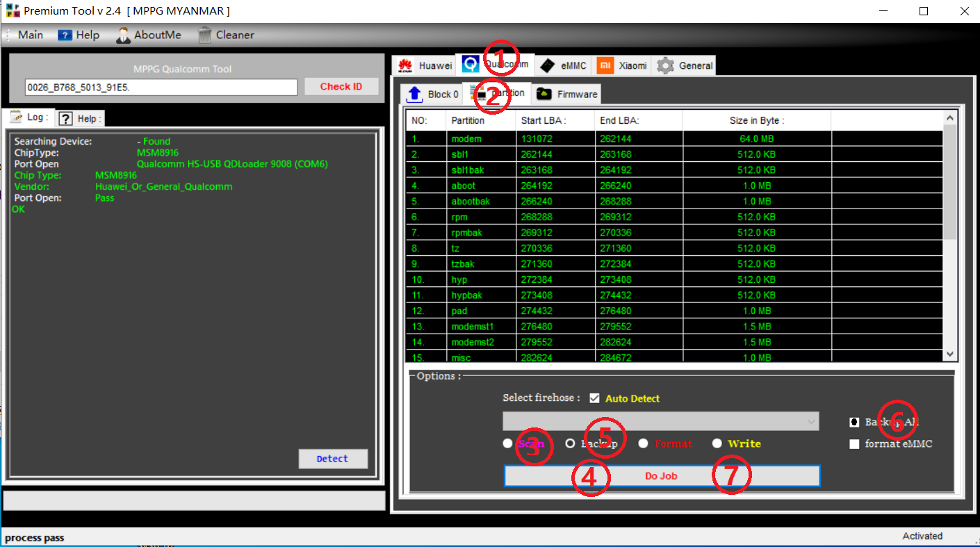Viewport: 980px width, 547px height.
Task: Switch to the eMMC tab
Action: pyautogui.click(x=564, y=65)
